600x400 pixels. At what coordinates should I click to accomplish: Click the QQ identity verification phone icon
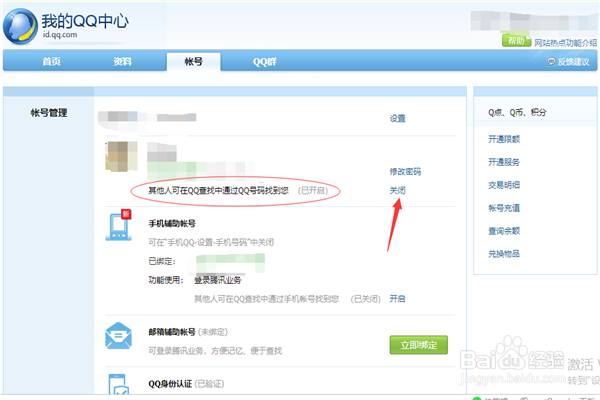tap(119, 384)
